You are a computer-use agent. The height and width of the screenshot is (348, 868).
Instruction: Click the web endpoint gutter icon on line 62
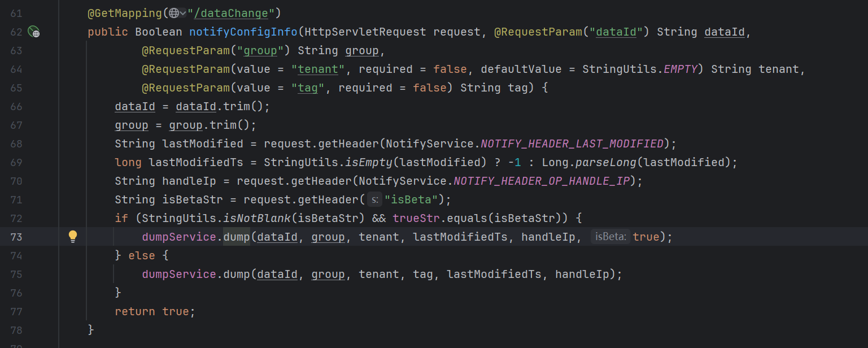34,32
